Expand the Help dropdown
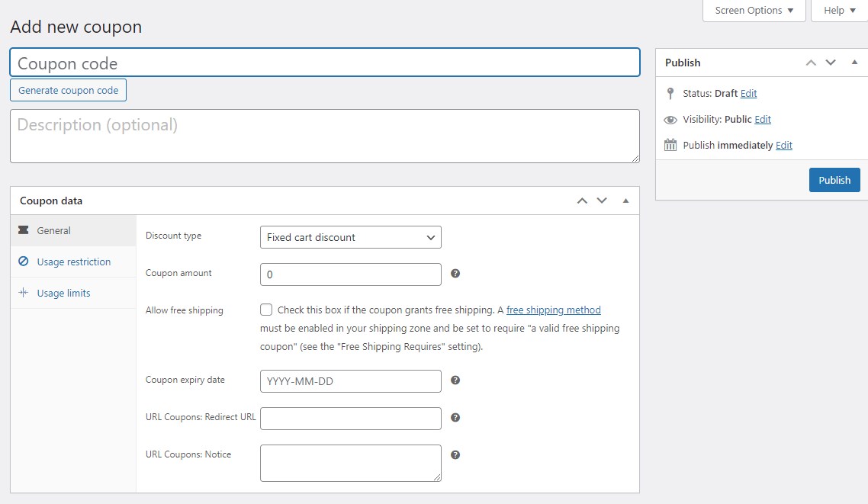The height and width of the screenshot is (504, 868). tap(837, 10)
